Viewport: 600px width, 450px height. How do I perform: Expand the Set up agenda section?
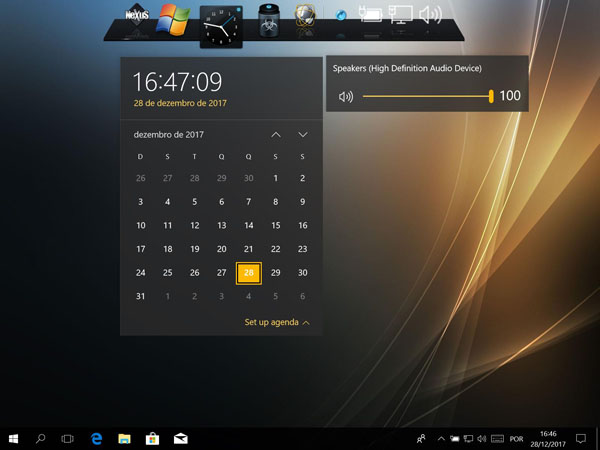click(x=277, y=322)
